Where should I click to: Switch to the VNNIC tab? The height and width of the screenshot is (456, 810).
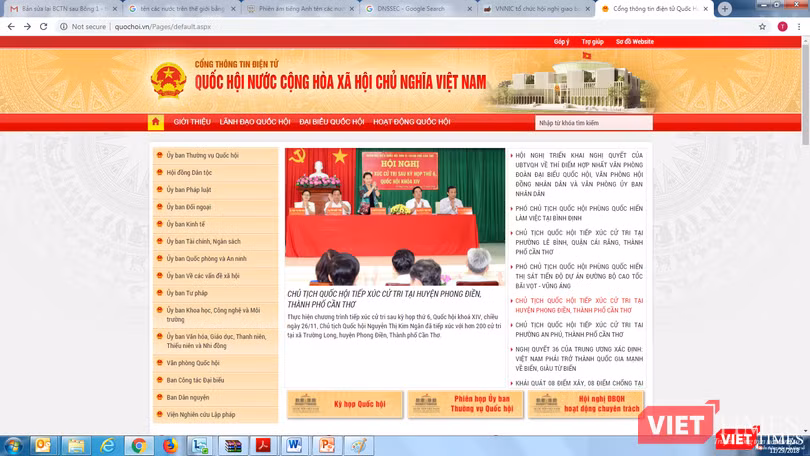tap(535, 9)
